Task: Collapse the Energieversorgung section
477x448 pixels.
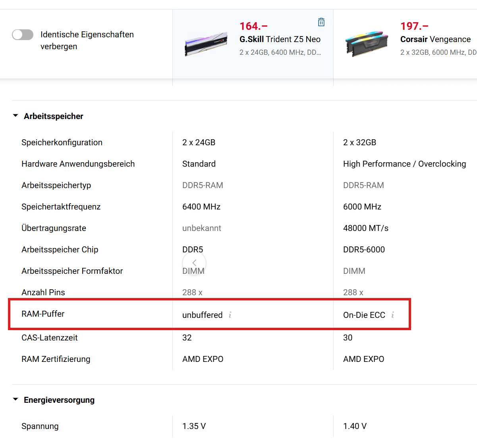Action: point(15,400)
